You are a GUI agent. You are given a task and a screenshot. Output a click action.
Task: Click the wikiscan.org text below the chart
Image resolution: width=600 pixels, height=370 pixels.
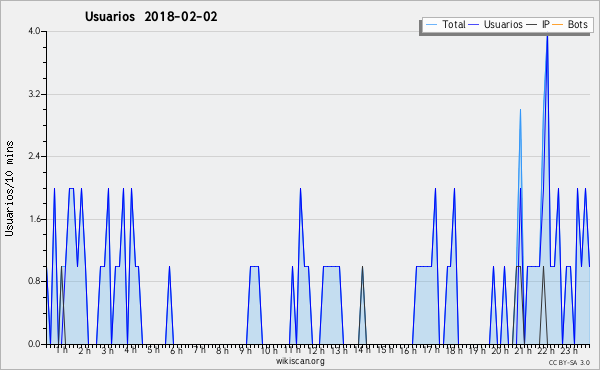coord(300,361)
